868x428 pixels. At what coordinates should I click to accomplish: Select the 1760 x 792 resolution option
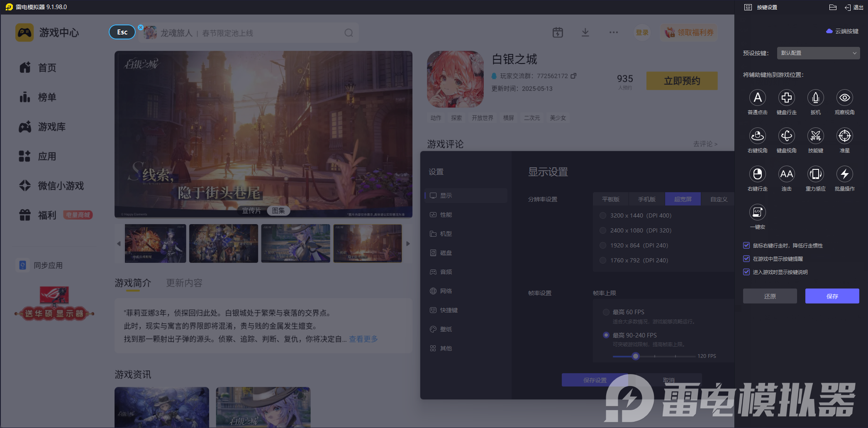coord(603,260)
